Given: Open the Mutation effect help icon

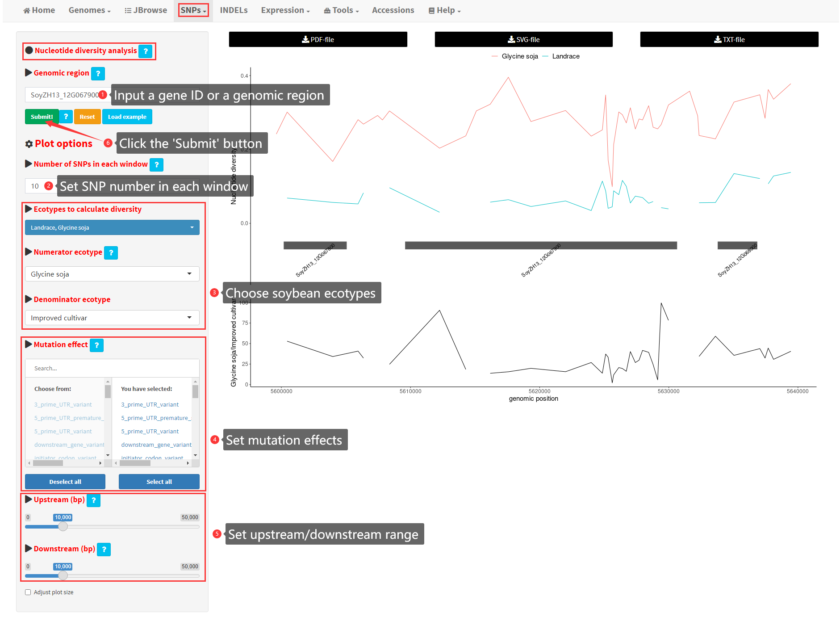Looking at the screenshot, I should [x=96, y=345].
